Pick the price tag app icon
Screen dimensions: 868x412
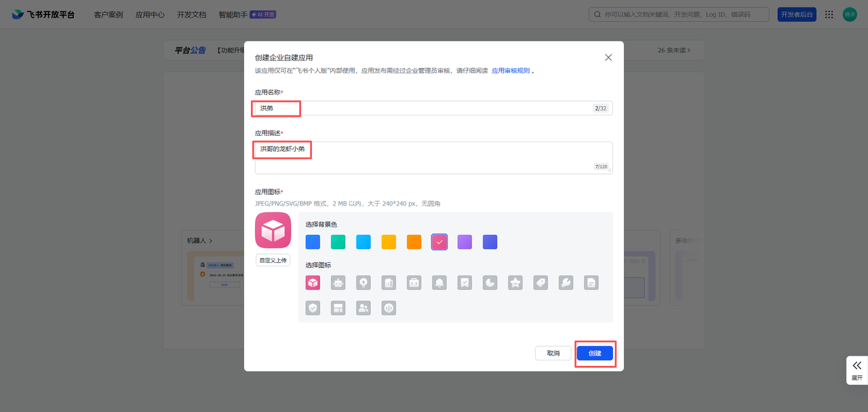[540, 282]
